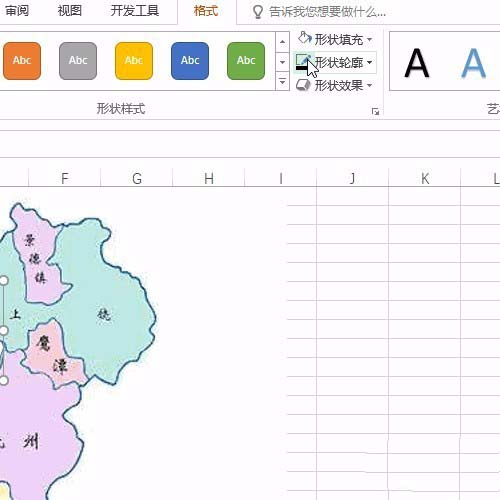This screenshot has height=500, width=500.
Task: Apply the yellow Abc shape style
Action: 134,61
